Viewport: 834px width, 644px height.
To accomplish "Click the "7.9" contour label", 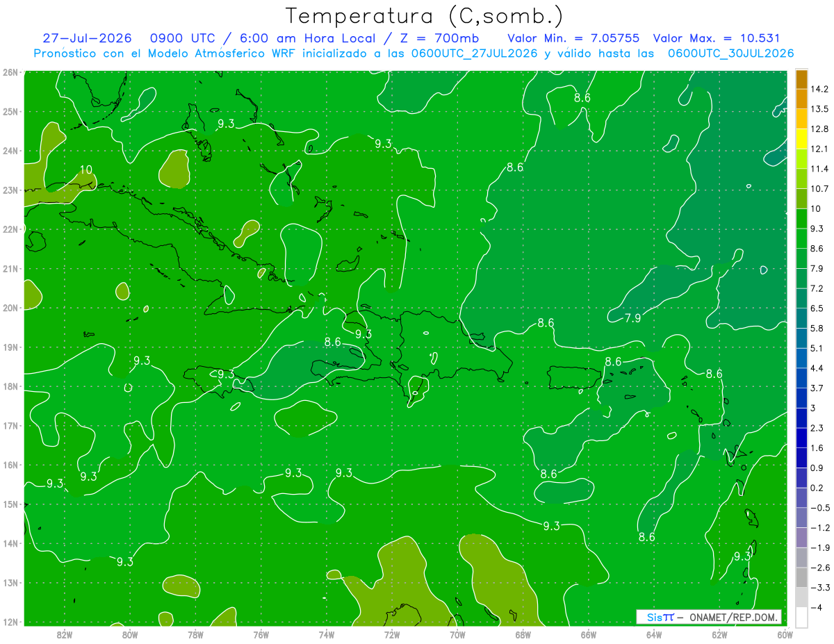I will coord(633,318).
